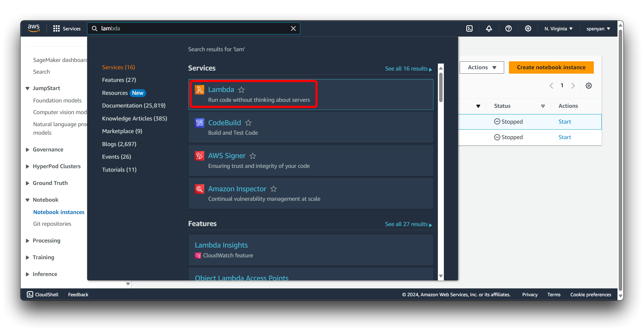Click the search results scrollbar down arrow
This screenshot has height=331, width=644.
[x=441, y=276]
